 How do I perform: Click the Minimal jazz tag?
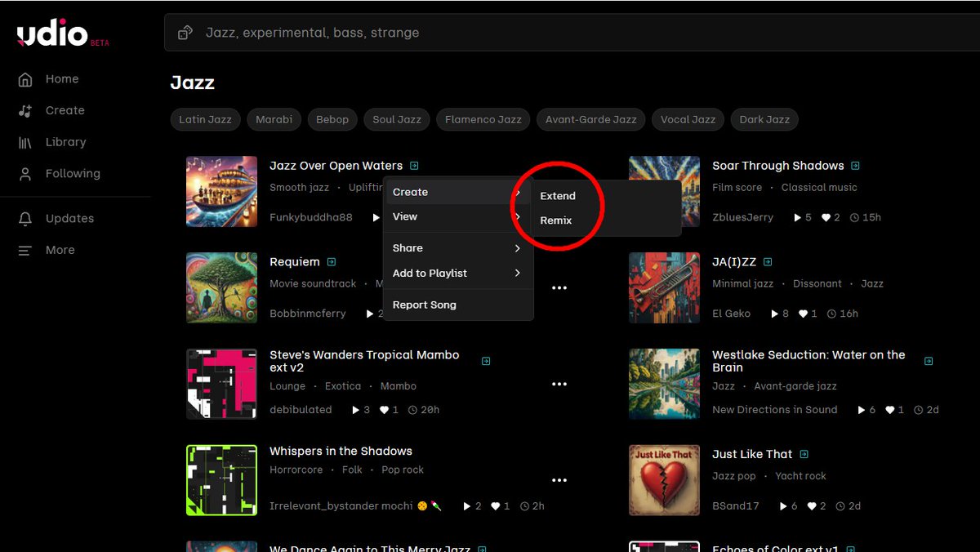click(x=742, y=284)
